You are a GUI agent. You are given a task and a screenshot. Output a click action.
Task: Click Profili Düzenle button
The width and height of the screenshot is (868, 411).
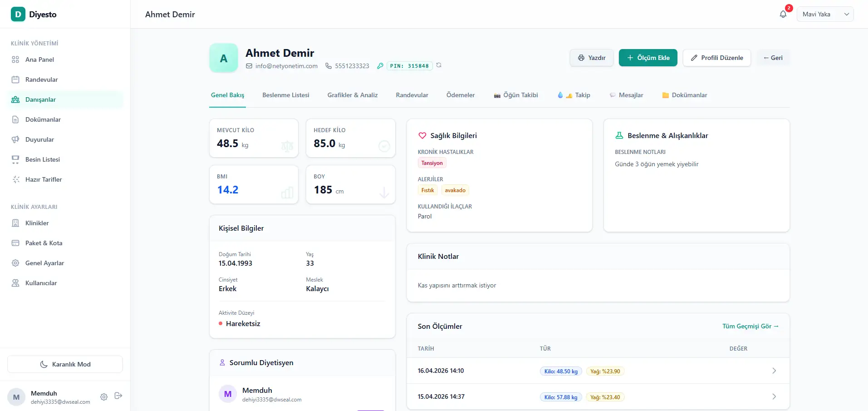(717, 58)
